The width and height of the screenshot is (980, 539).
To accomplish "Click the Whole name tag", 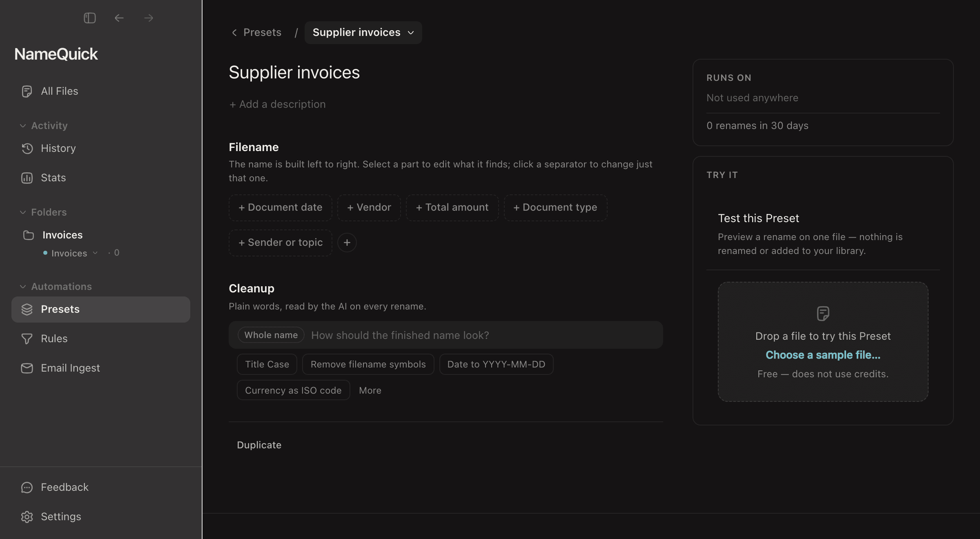I will coord(271,335).
